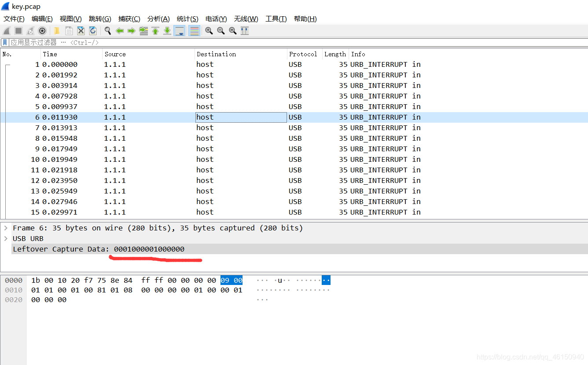This screenshot has width=588, height=365.
Task: Go forward to next packet arrow
Action: click(131, 31)
